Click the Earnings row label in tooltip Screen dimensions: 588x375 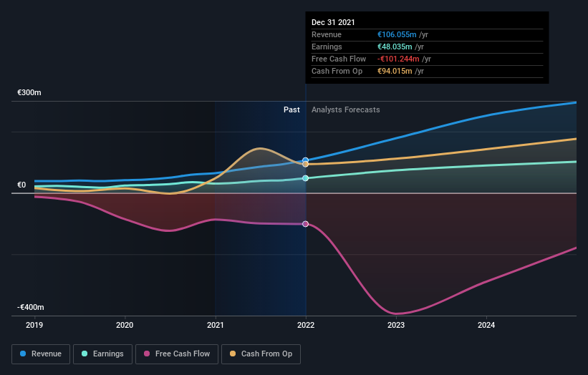click(327, 47)
